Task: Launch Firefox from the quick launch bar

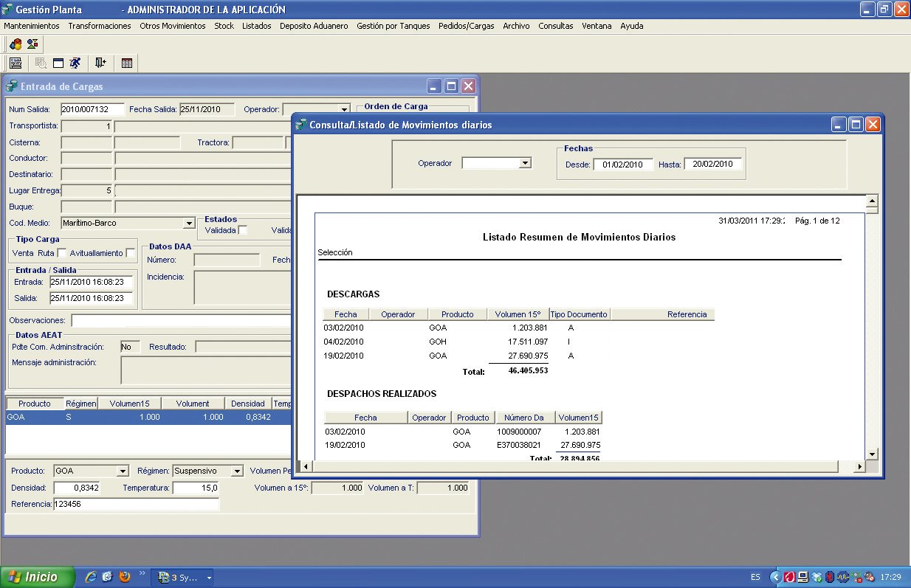Action: pyautogui.click(x=124, y=577)
